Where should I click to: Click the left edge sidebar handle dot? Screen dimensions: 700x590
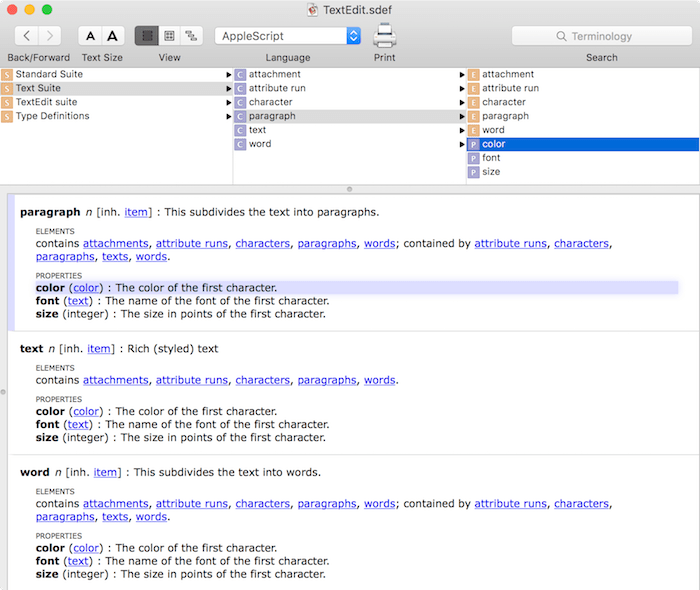tap(3, 392)
